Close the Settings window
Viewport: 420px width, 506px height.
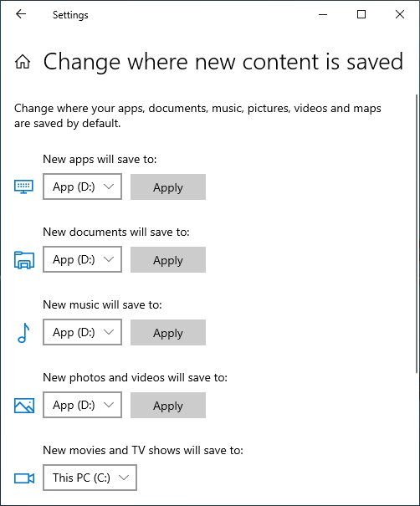[400, 14]
